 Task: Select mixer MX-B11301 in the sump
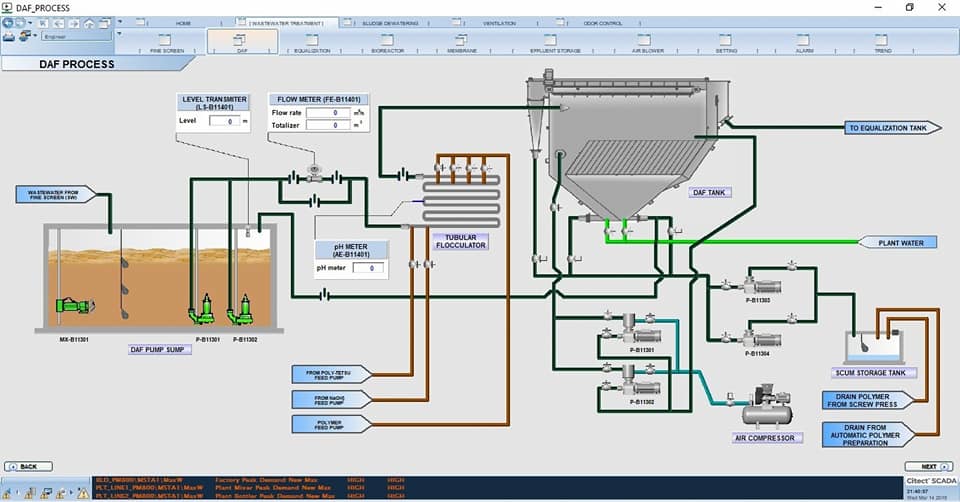coord(74,305)
